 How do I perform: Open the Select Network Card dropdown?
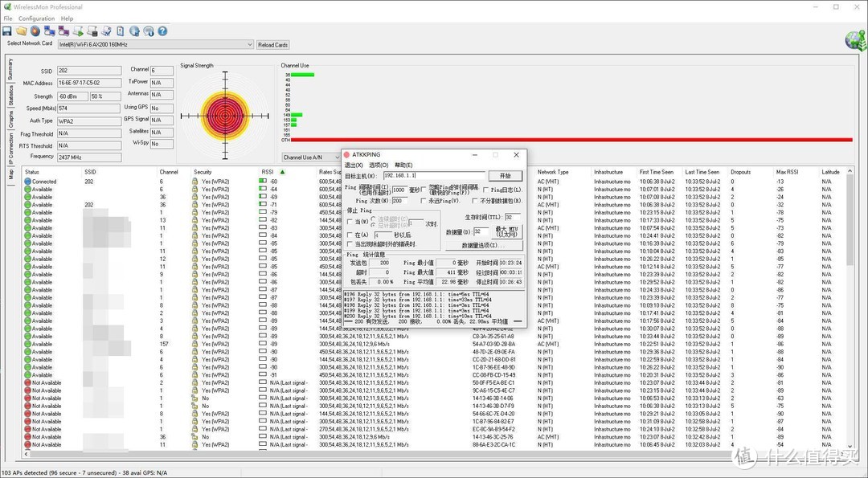tap(156, 45)
